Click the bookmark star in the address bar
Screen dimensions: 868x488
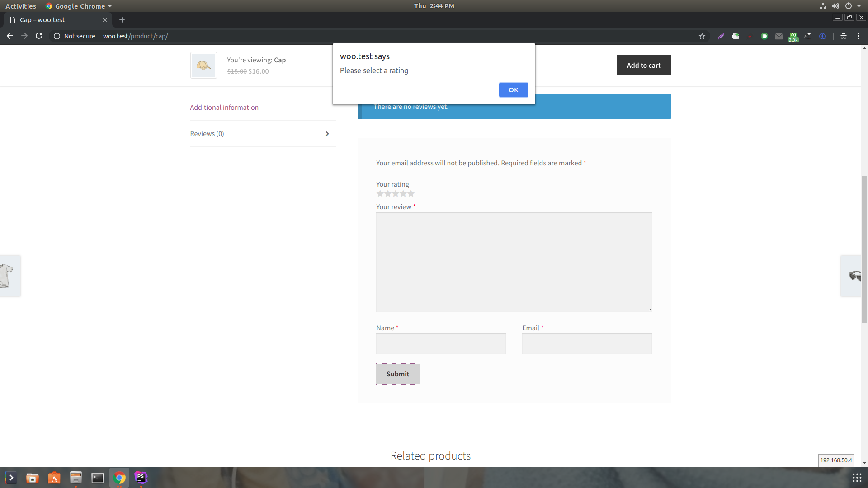click(x=702, y=36)
